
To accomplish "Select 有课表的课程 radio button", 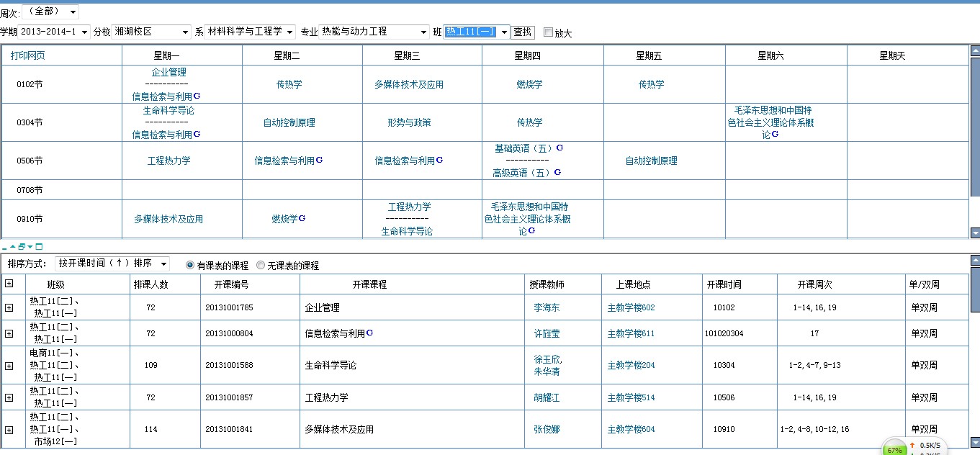I will 190,265.
